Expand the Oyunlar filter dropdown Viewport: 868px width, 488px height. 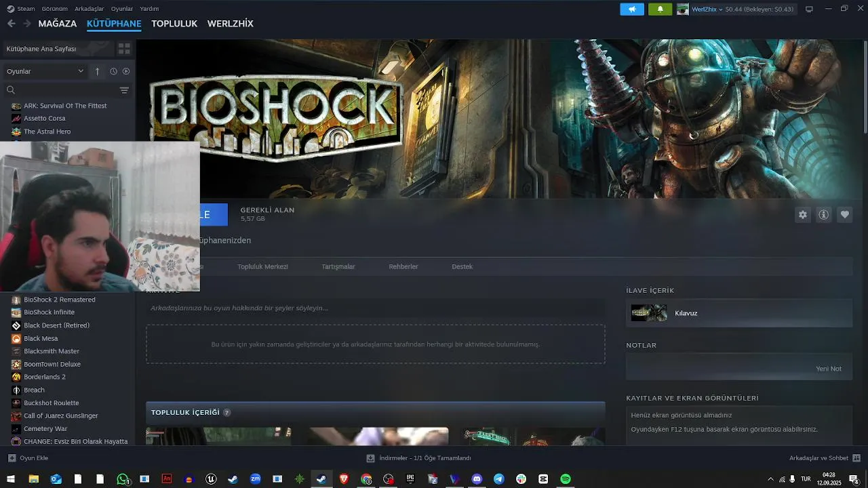(45, 71)
